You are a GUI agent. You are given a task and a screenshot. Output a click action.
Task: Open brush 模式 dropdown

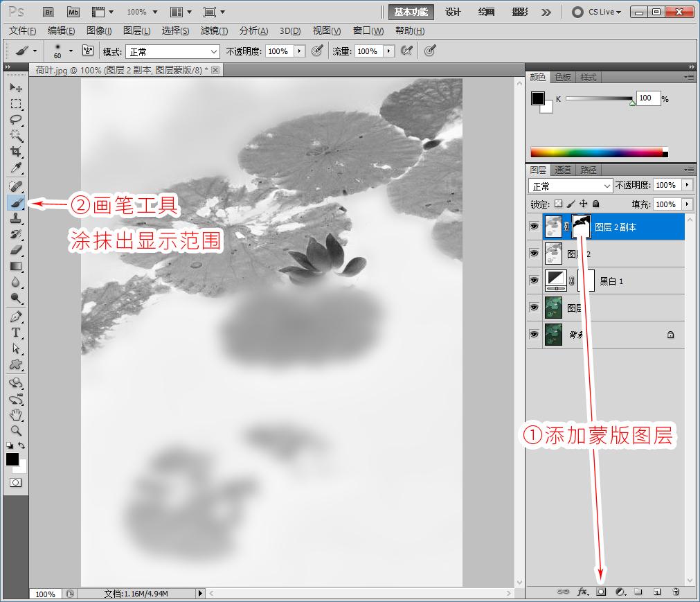pyautogui.click(x=172, y=52)
